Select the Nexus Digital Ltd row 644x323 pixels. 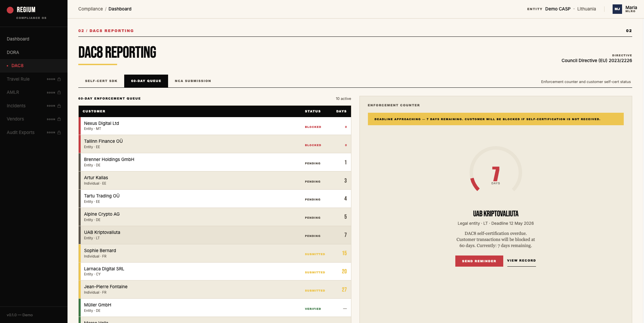pos(215,126)
